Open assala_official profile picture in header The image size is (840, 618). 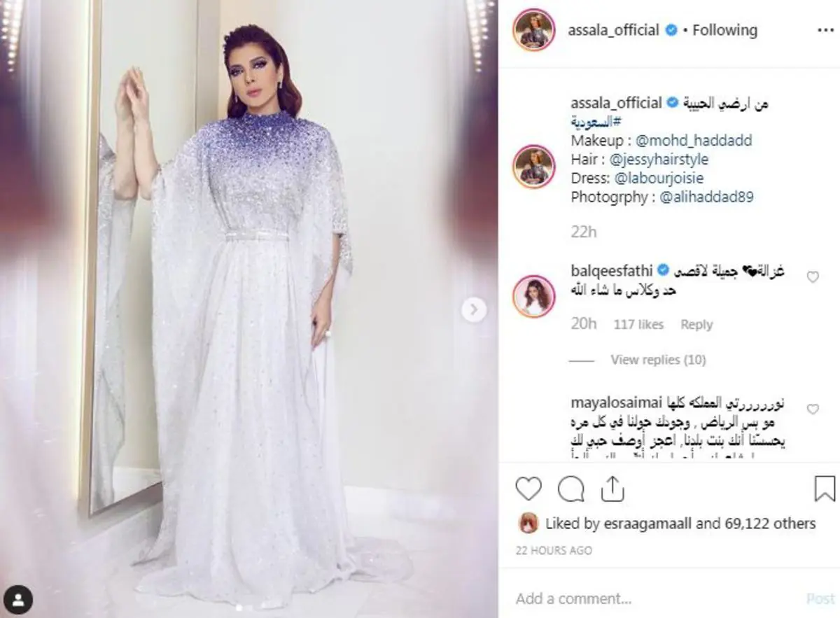[x=534, y=31]
